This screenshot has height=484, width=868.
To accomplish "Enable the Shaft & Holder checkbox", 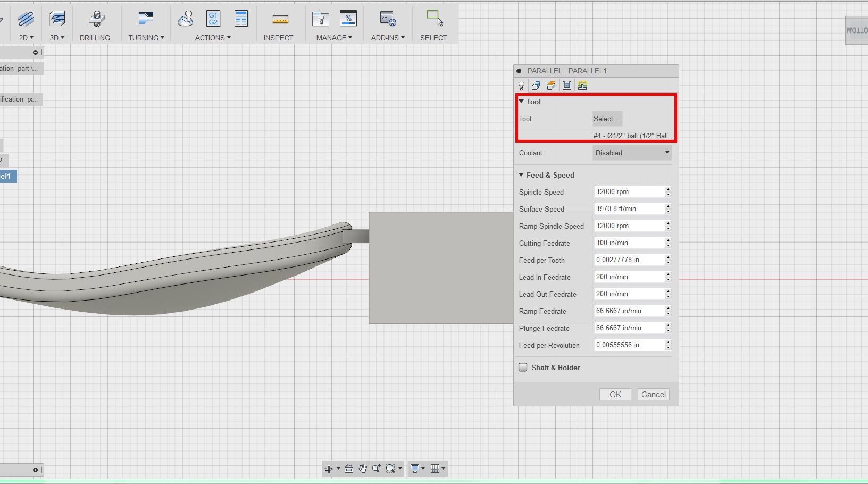I will [x=523, y=368].
